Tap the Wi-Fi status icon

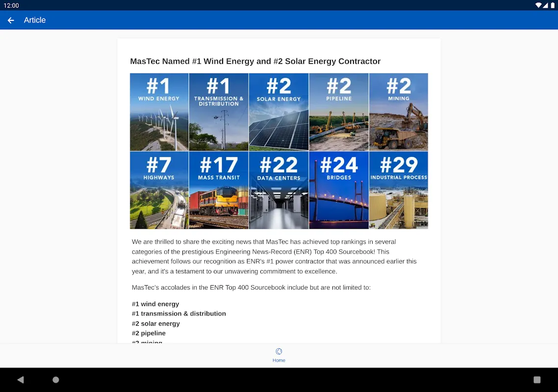pyautogui.click(x=538, y=5)
